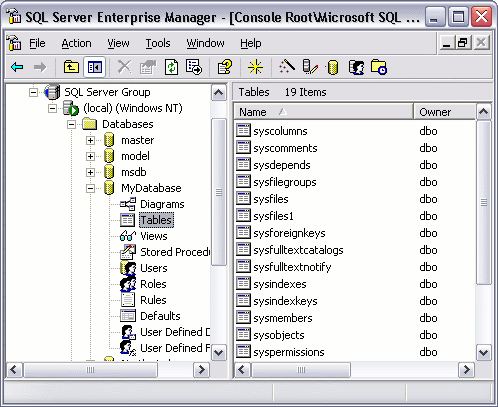This screenshot has width=498, height=407.
Task: Click the Register Server toolbar icon
Action: point(310,67)
